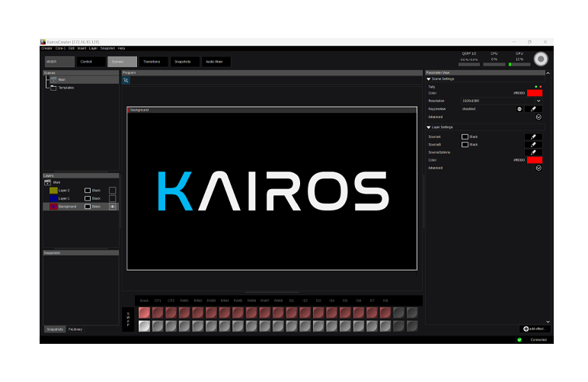Open the Resolution dropdown arrow
Image resolution: width=588 pixels, height=382 pixels.
539,101
